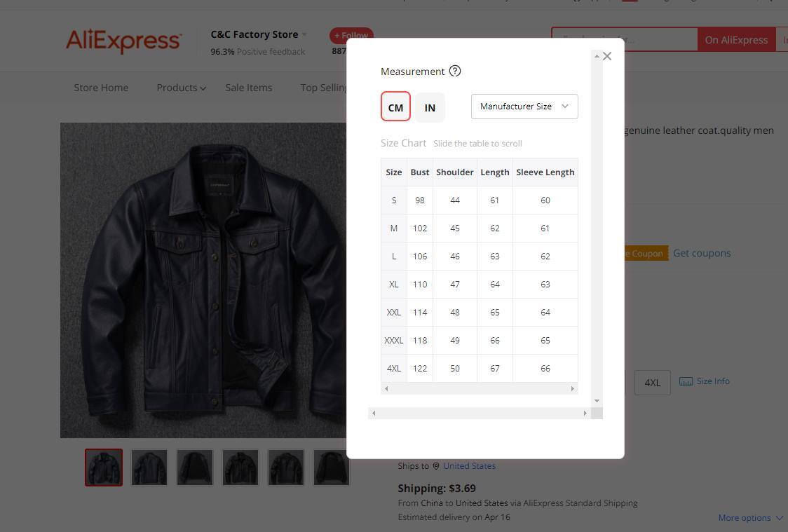Click the size table scroll right arrow
The width and height of the screenshot is (788, 532).
point(572,388)
